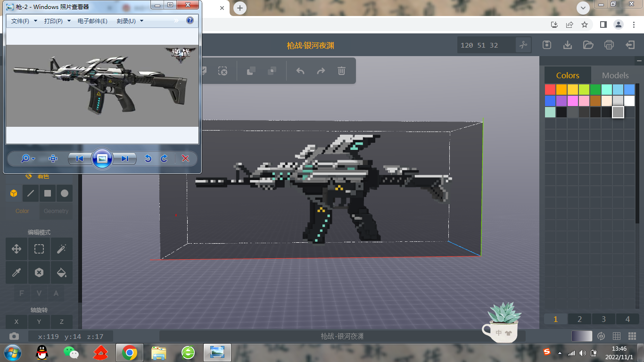Select the line brush shape
The height and width of the screenshot is (362, 644).
(31, 193)
